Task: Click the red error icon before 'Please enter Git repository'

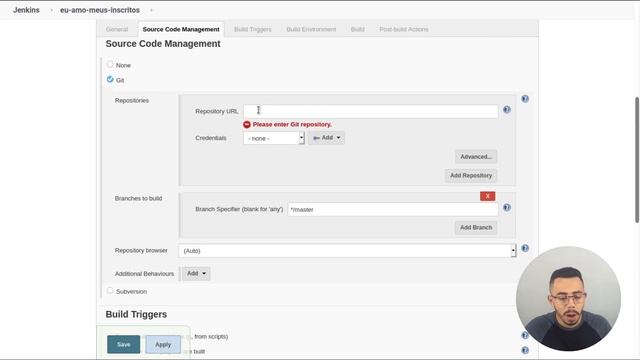Action: click(x=247, y=124)
